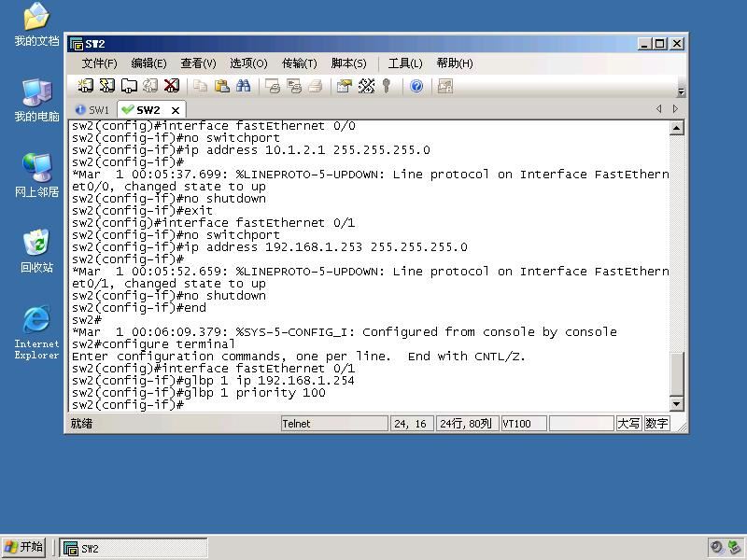Click the grayed printer icon

[x=316, y=86]
